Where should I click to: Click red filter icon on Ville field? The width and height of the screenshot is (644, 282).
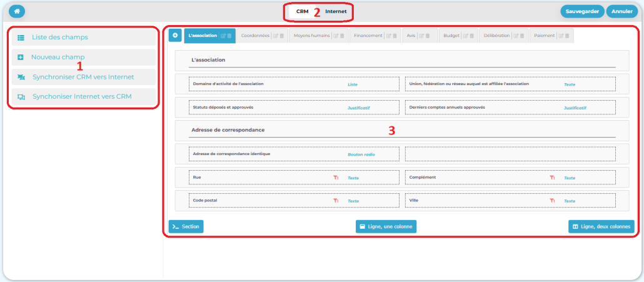click(x=552, y=201)
